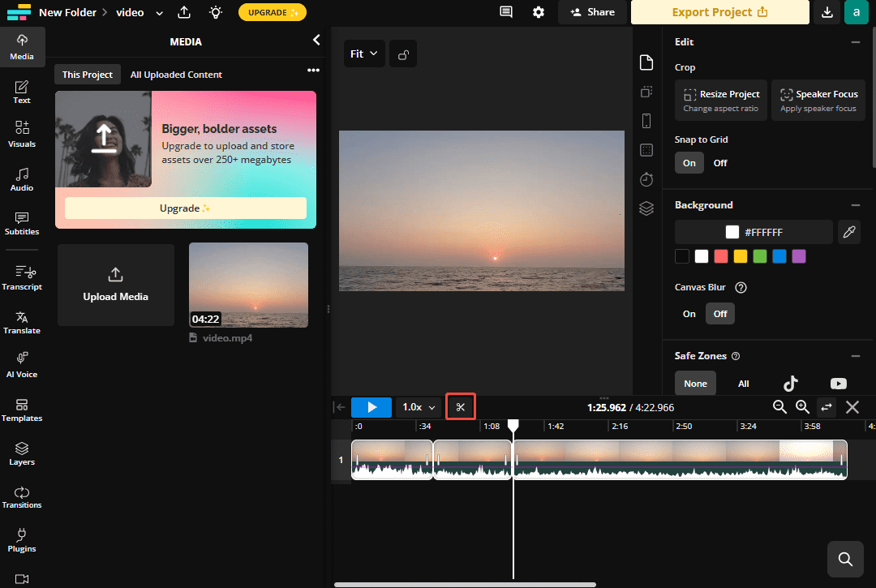Click Upload Media button
The image size is (876, 588).
[x=116, y=285]
